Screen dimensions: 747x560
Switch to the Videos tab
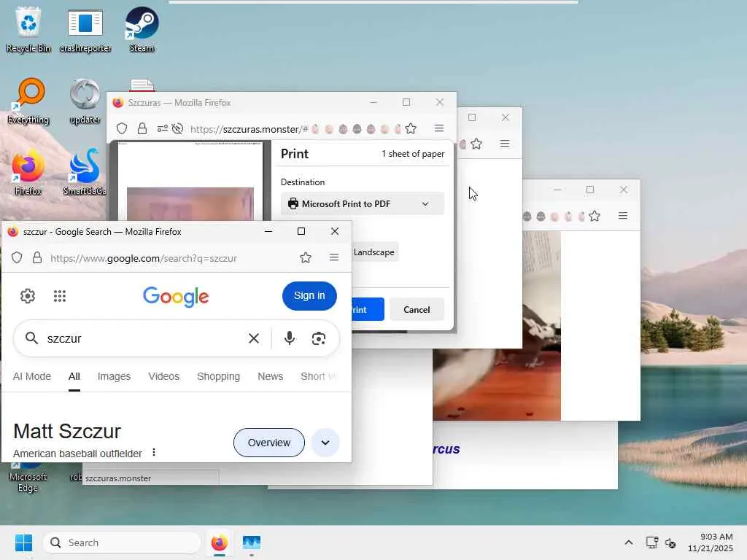pyautogui.click(x=164, y=376)
